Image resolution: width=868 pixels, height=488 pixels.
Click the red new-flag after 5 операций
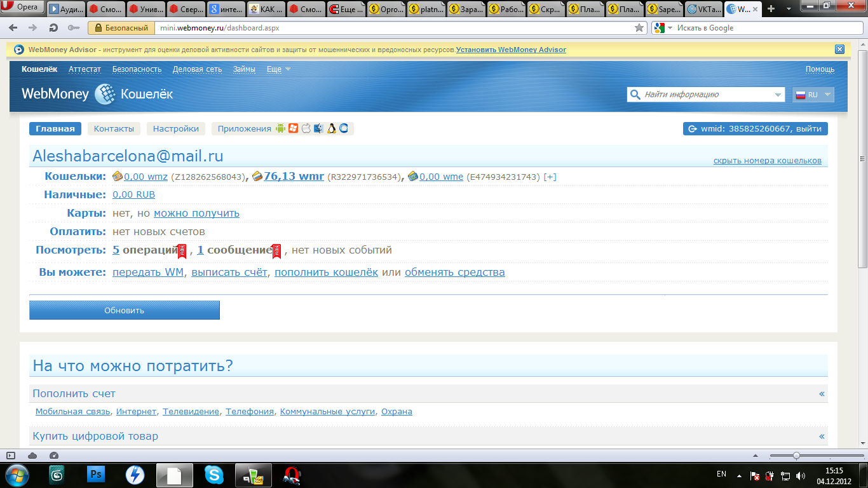(182, 251)
